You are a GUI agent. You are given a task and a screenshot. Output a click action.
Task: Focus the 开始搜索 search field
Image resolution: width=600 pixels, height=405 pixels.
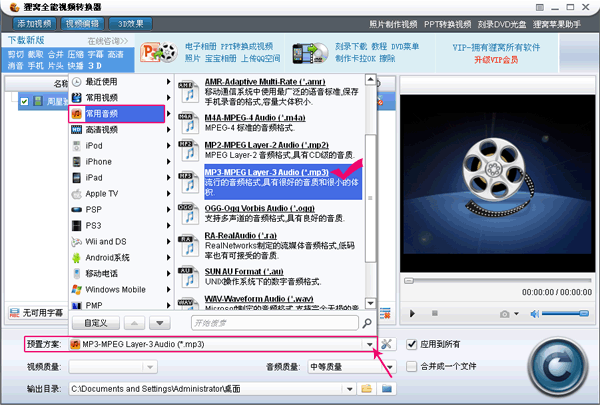(x=275, y=323)
